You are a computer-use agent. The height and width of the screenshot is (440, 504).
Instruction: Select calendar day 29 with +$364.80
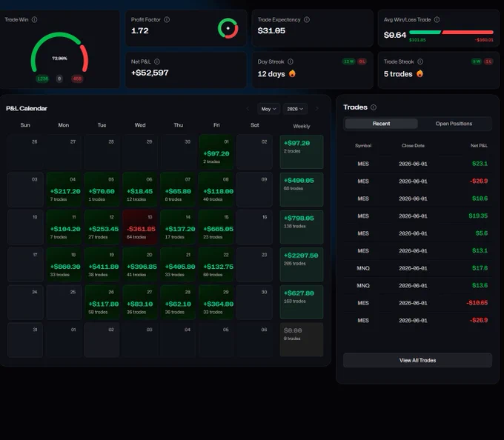tap(216, 302)
